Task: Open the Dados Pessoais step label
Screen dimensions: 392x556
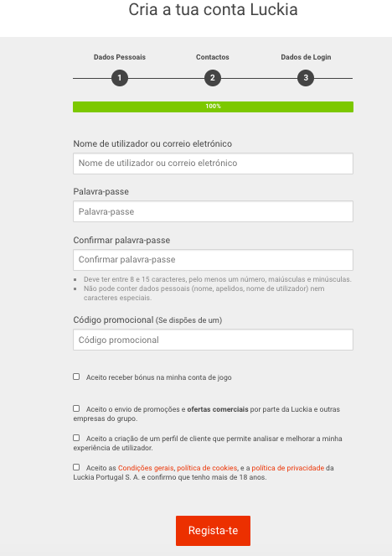Action: tap(120, 57)
